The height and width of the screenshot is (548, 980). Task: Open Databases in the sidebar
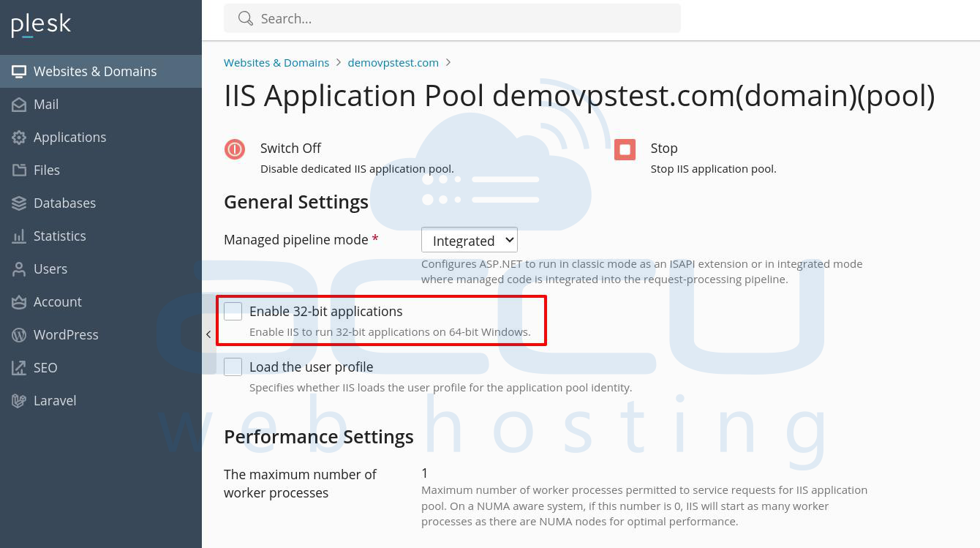pos(101,203)
